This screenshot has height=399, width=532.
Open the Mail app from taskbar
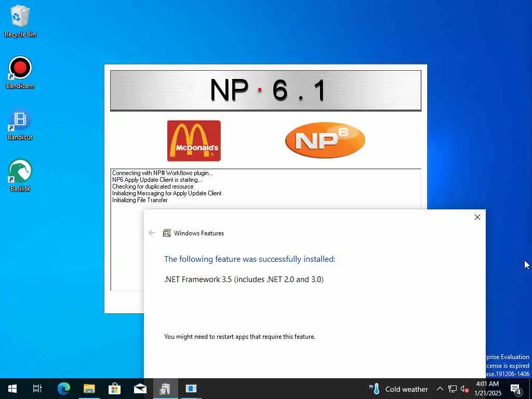coord(140,389)
